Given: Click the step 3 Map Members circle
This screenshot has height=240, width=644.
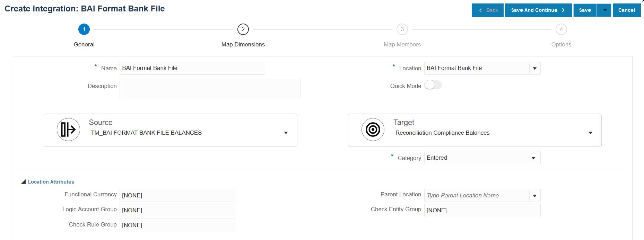Looking at the screenshot, I should [x=402, y=29].
